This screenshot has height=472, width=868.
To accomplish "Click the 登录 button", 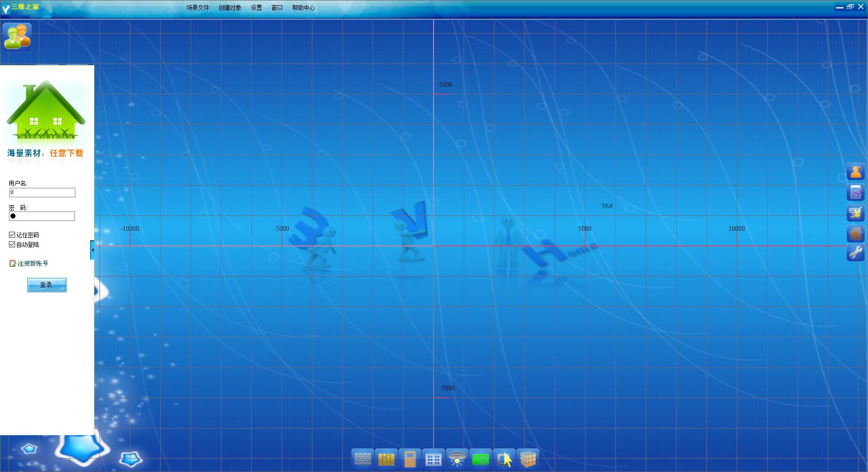I will [x=47, y=285].
